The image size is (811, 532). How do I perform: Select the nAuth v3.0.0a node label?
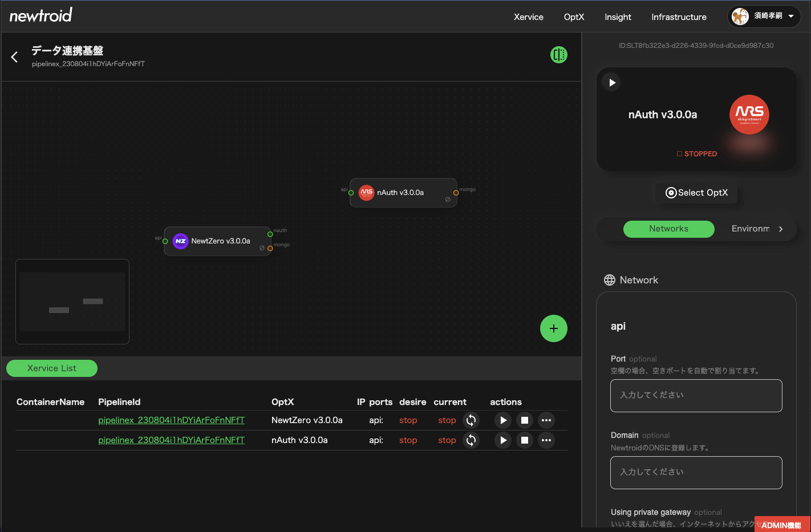400,193
